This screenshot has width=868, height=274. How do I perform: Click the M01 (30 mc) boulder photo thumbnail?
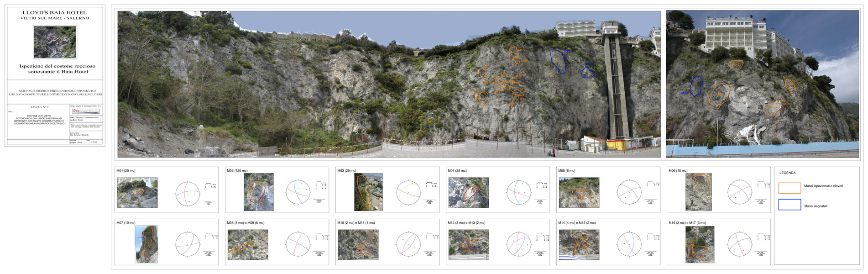click(137, 193)
